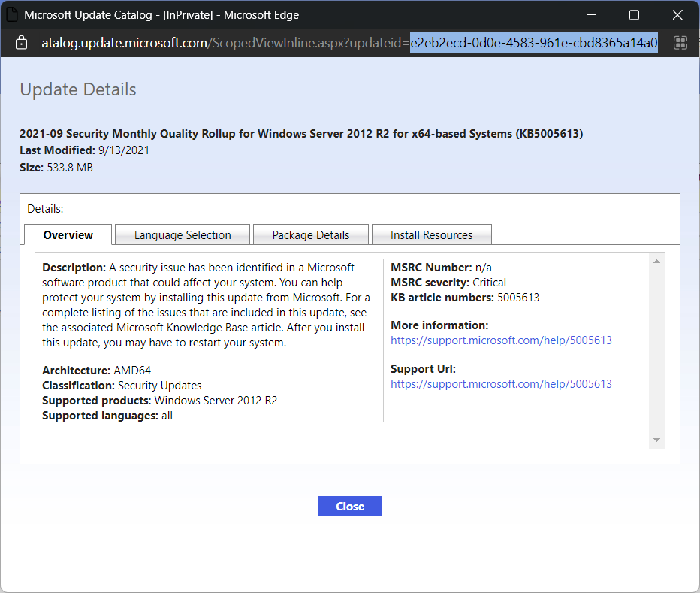
Task: Click the page document icon in title bar
Action: click(x=11, y=15)
